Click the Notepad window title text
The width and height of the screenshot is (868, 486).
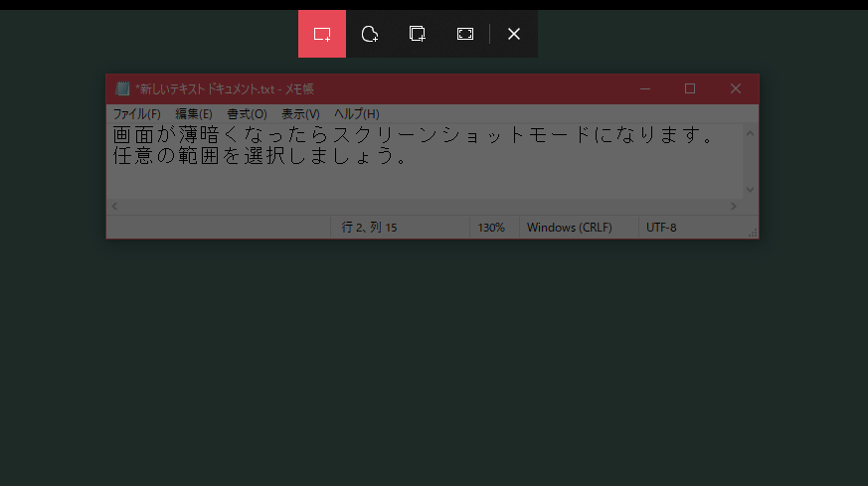click(x=224, y=89)
